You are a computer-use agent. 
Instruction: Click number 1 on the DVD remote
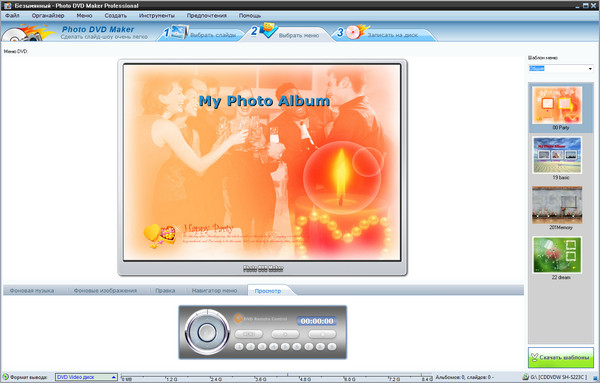pyautogui.click(x=239, y=347)
